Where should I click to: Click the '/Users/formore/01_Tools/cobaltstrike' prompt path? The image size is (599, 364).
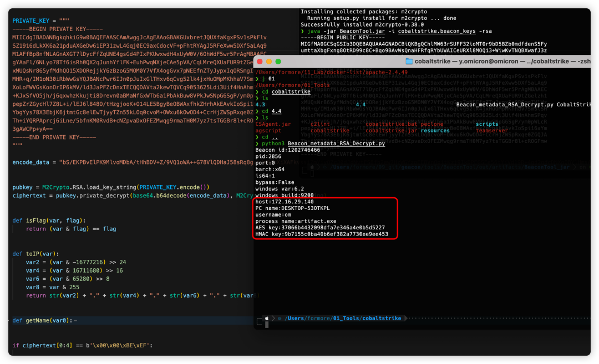coord(343,318)
